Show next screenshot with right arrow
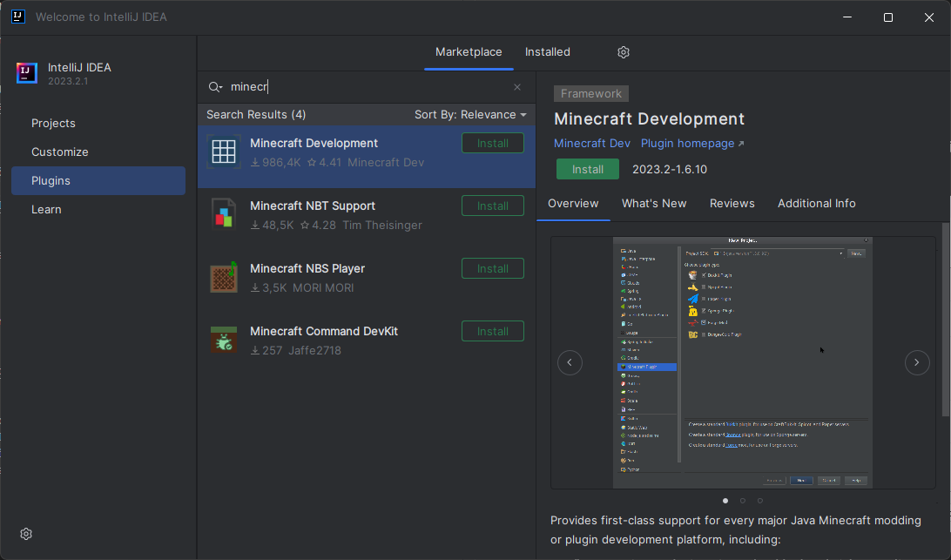The image size is (951, 560). coord(917,362)
